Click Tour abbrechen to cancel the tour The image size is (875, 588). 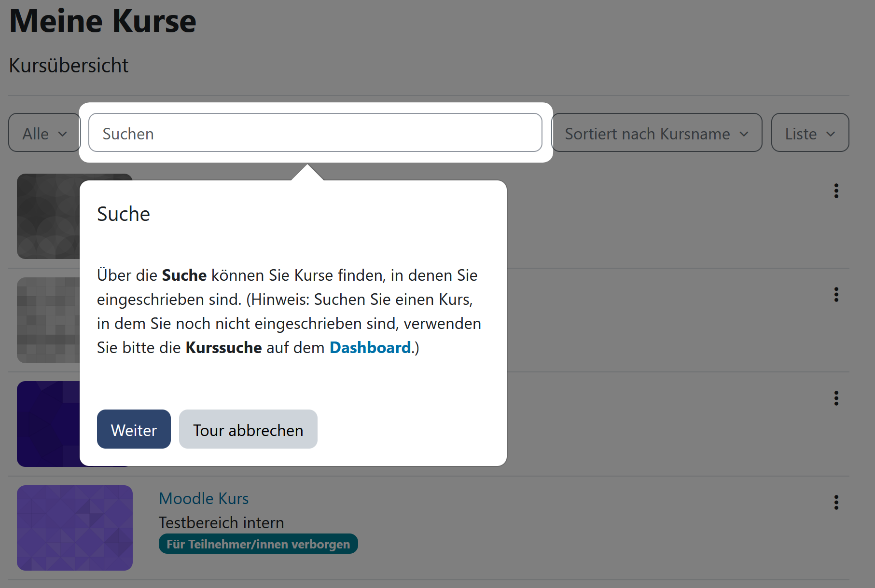248,429
